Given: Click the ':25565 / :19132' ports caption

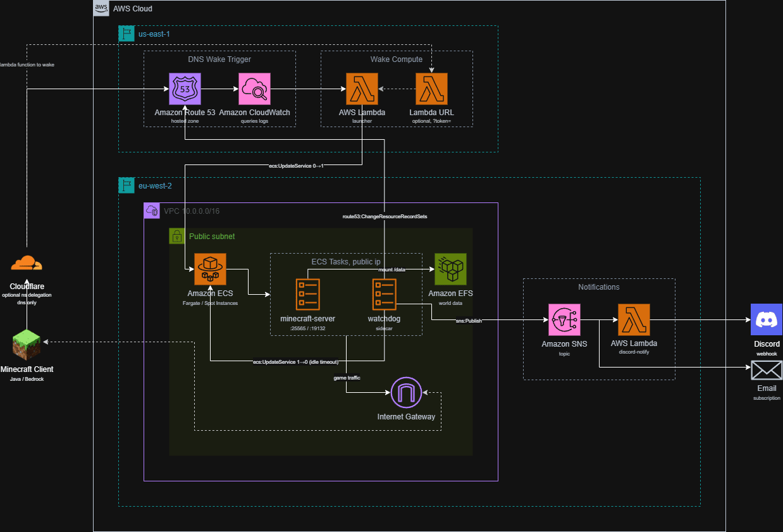Looking at the screenshot, I should point(307,329).
